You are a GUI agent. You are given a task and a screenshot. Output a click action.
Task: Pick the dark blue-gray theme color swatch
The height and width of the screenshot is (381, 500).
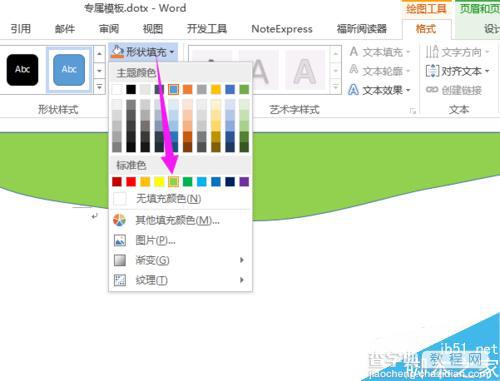(x=159, y=89)
